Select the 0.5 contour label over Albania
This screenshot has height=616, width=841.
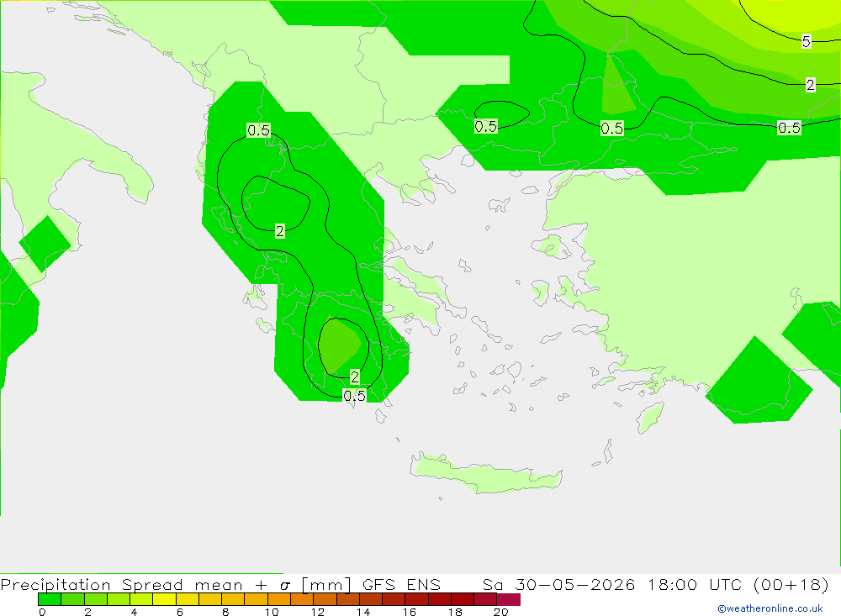258,130
